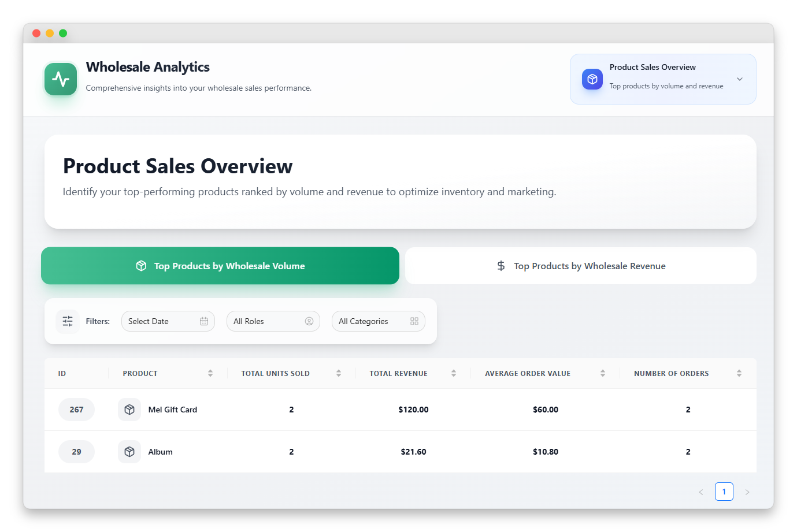Click the previous page arrow
This screenshot has height=532, width=797.
coord(701,492)
